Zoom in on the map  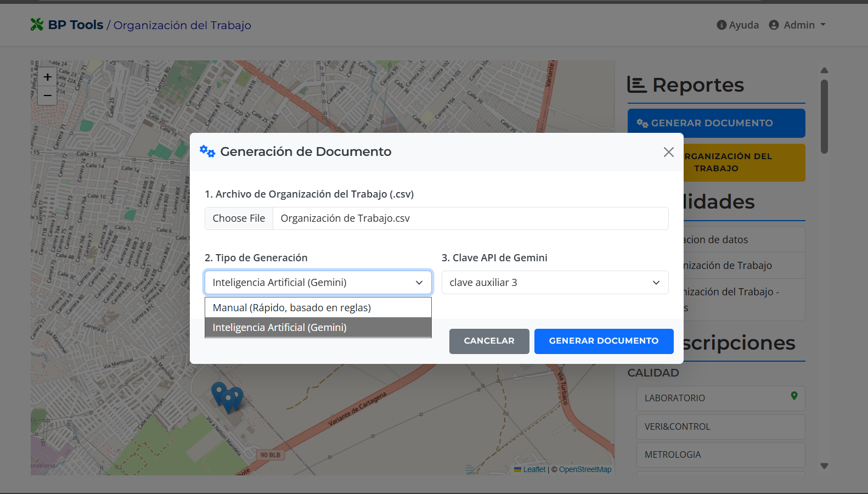click(x=48, y=77)
